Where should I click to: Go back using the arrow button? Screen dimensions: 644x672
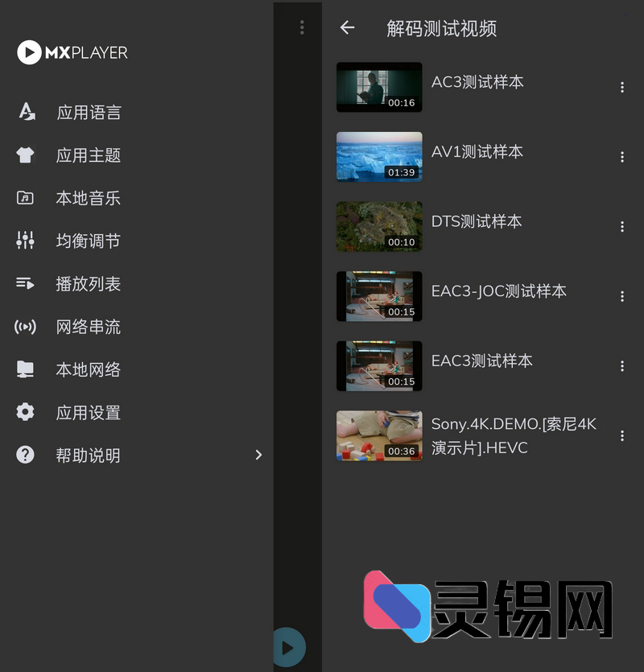tap(347, 27)
